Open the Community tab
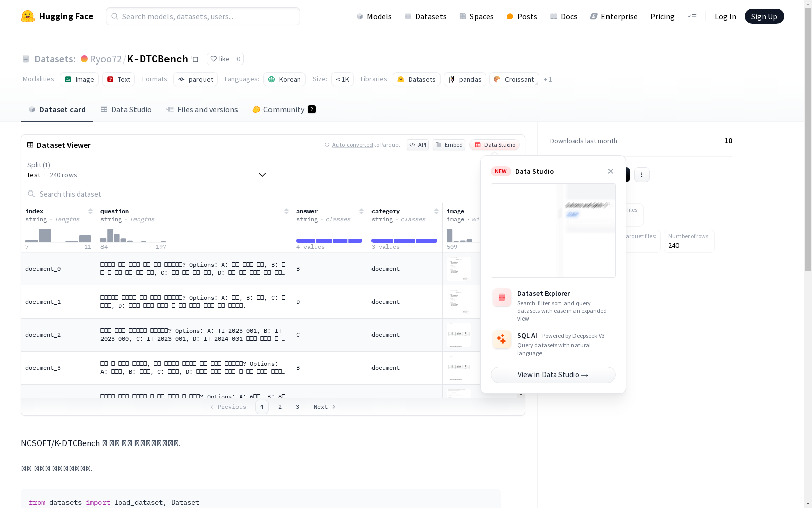812x508 pixels. [284, 109]
